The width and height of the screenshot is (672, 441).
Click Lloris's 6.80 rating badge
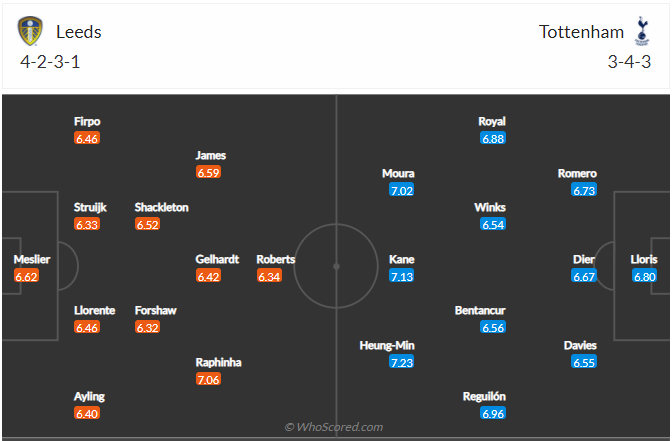(x=645, y=276)
